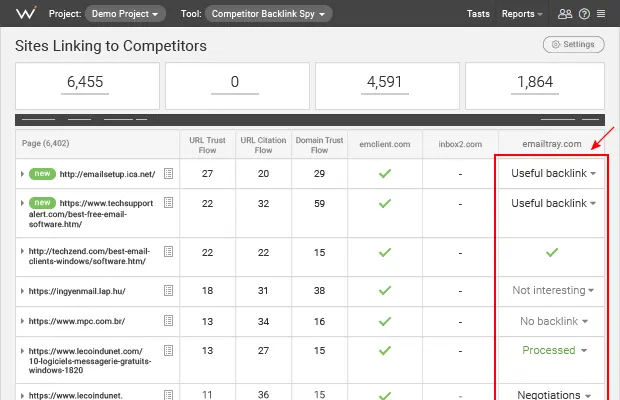
Task: Open page details icon for emailsetup.ica.net
Action: [x=168, y=174]
